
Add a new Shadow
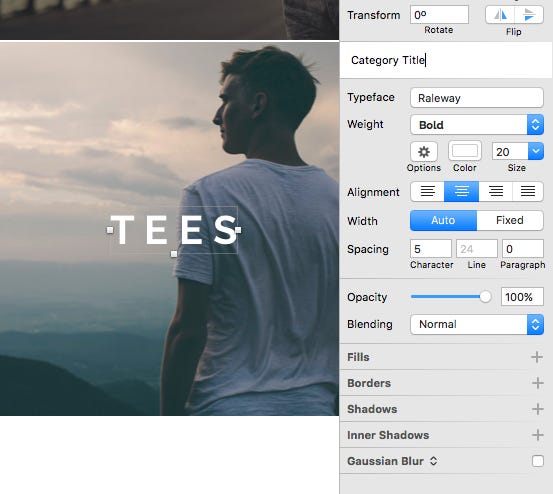[537, 409]
